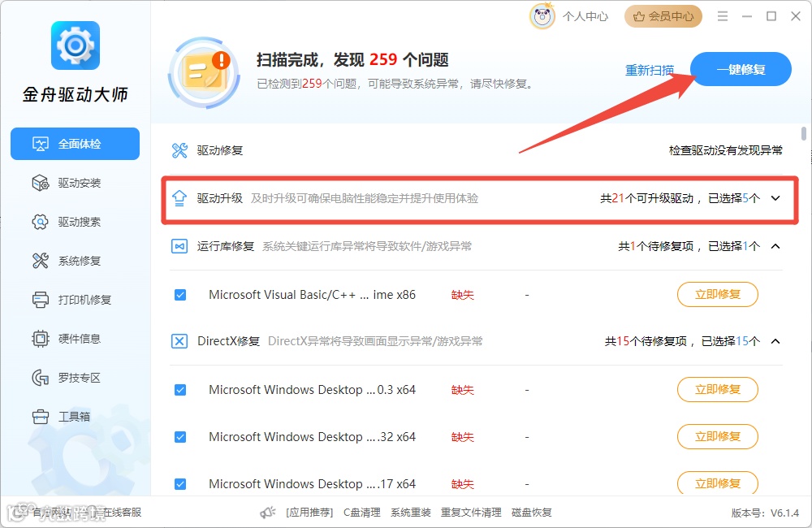Click the 检查驱动没有发现异常 status text
This screenshot has width=812, height=528.
(x=725, y=150)
